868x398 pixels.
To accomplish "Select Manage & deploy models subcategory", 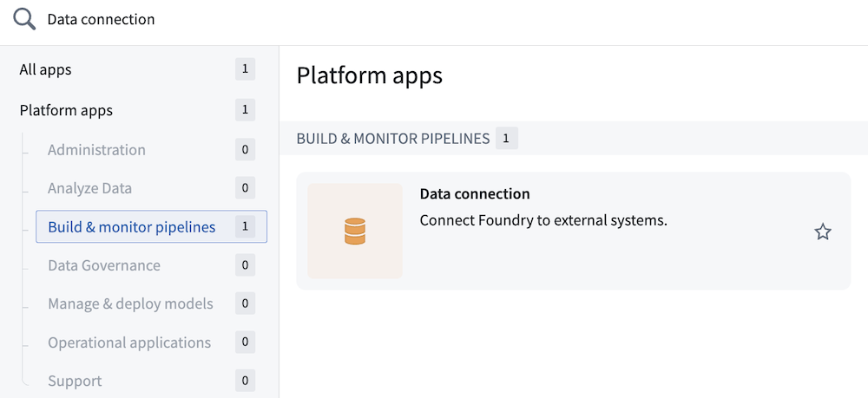I will [x=151, y=303].
